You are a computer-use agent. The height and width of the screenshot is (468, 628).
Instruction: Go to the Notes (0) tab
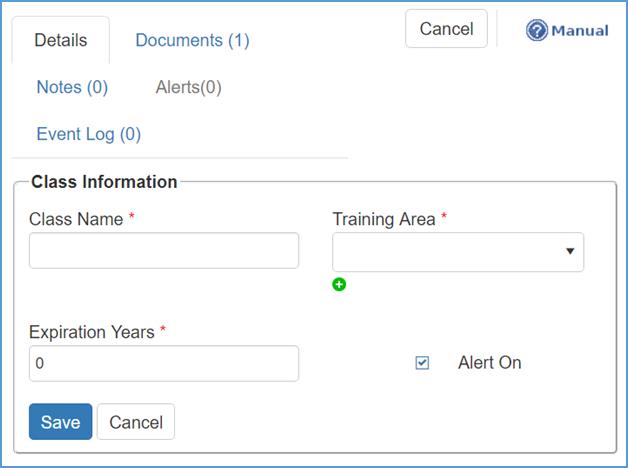pyautogui.click(x=72, y=87)
